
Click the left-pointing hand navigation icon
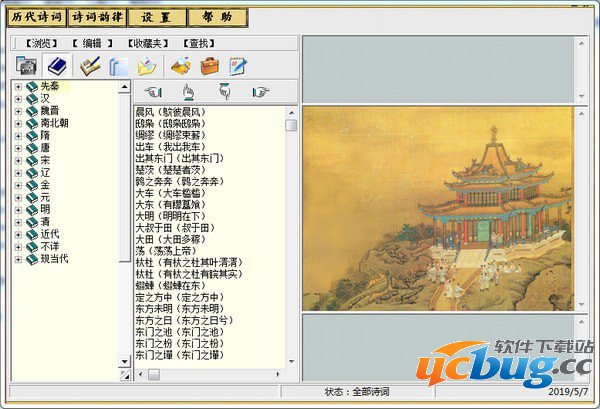coord(153,93)
